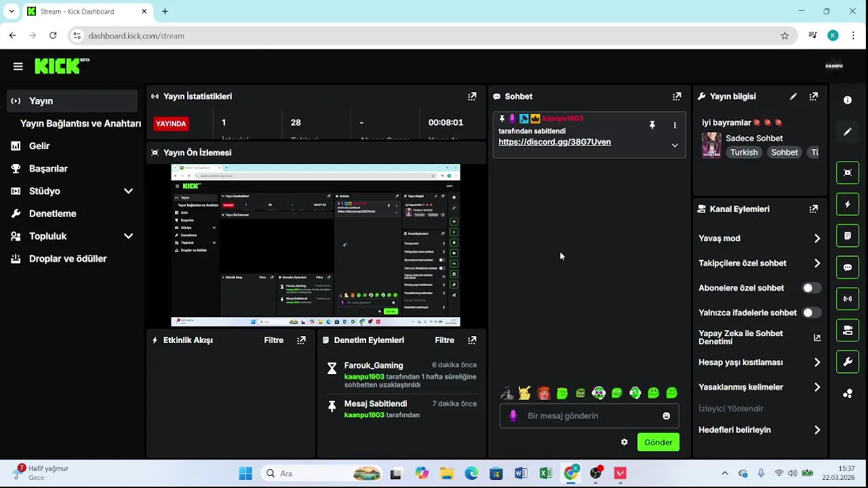Select Yayın in the sidebar
The image size is (868, 488).
[72, 101]
